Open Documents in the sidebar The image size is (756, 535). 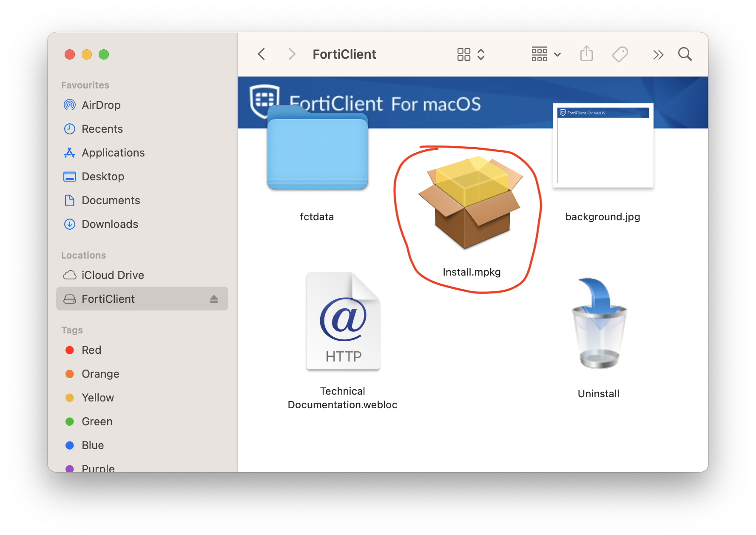click(142, 200)
